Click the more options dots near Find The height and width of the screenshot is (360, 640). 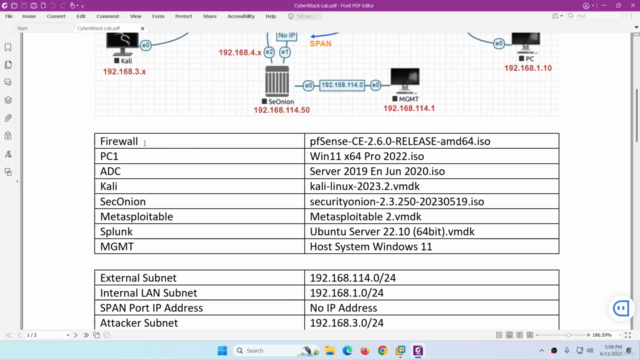pos(631,16)
